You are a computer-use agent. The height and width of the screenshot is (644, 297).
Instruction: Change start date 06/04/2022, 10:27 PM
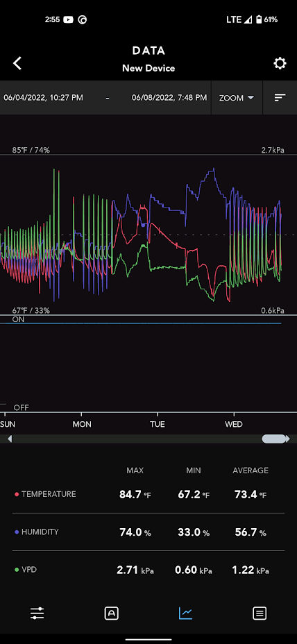[43, 98]
